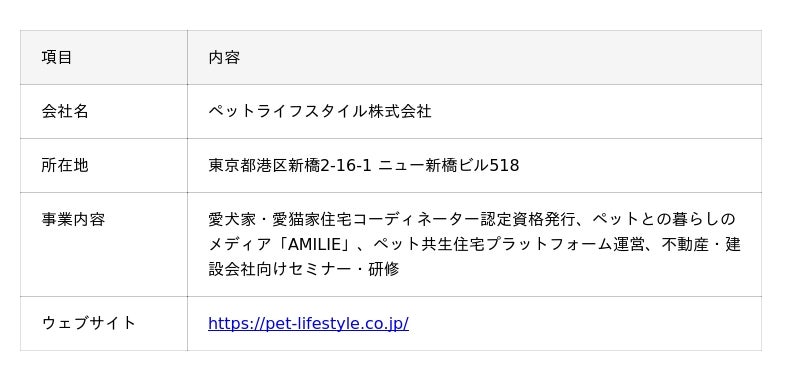
Task: Click the address 東京都港区新橋2-16-1 text
Action: [x=290, y=165]
